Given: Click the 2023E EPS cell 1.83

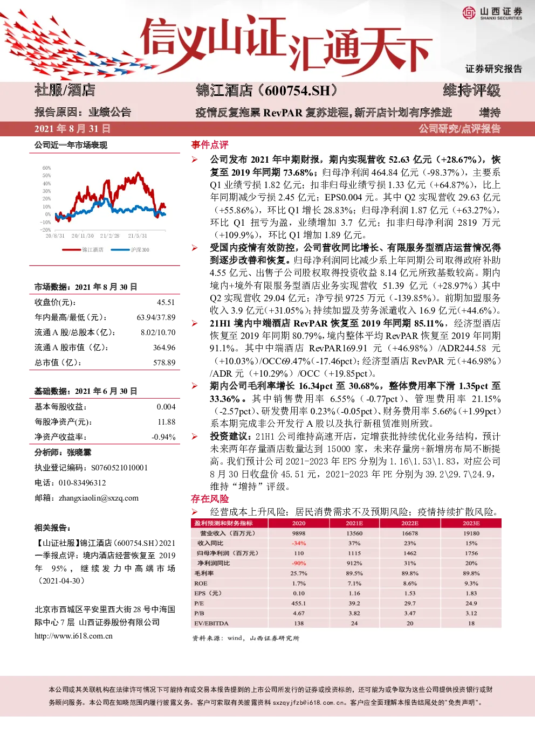Looking at the screenshot, I should (471, 593).
